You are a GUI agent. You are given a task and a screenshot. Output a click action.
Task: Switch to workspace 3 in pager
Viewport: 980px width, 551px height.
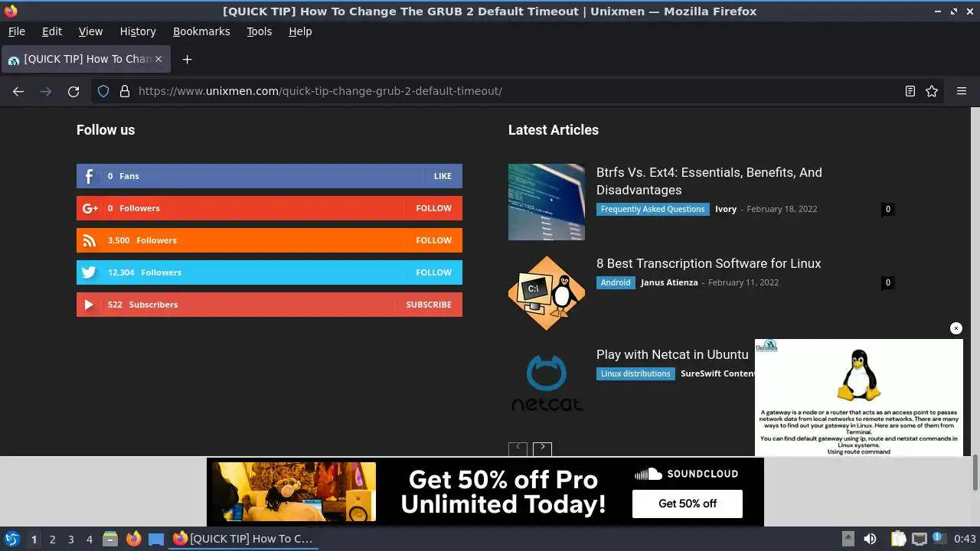tap(70, 539)
